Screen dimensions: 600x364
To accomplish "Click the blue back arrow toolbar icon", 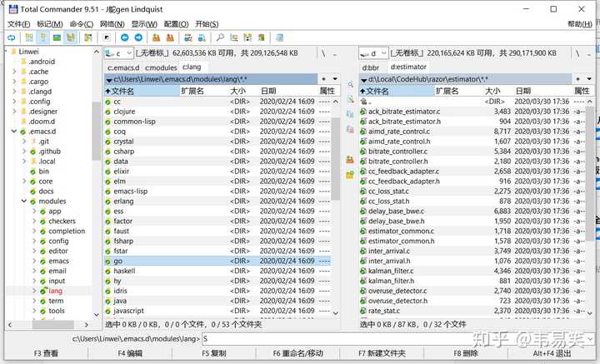I will coord(124,37).
